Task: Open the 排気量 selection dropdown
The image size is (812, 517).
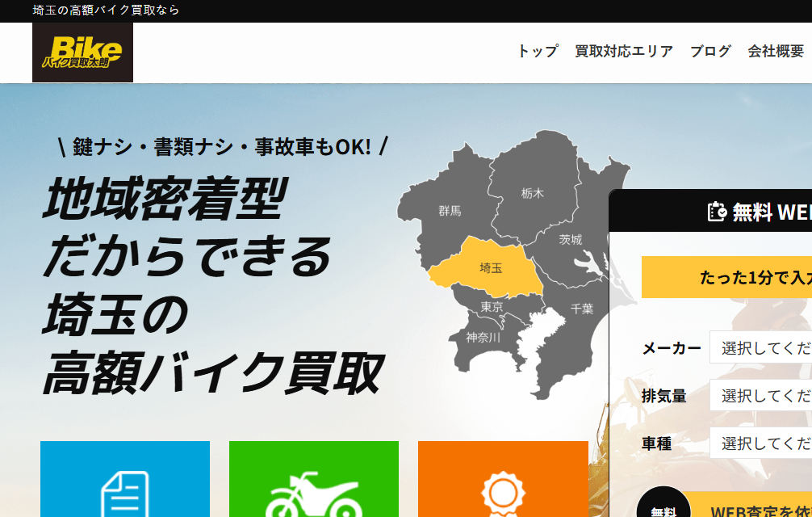Action: click(x=760, y=396)
